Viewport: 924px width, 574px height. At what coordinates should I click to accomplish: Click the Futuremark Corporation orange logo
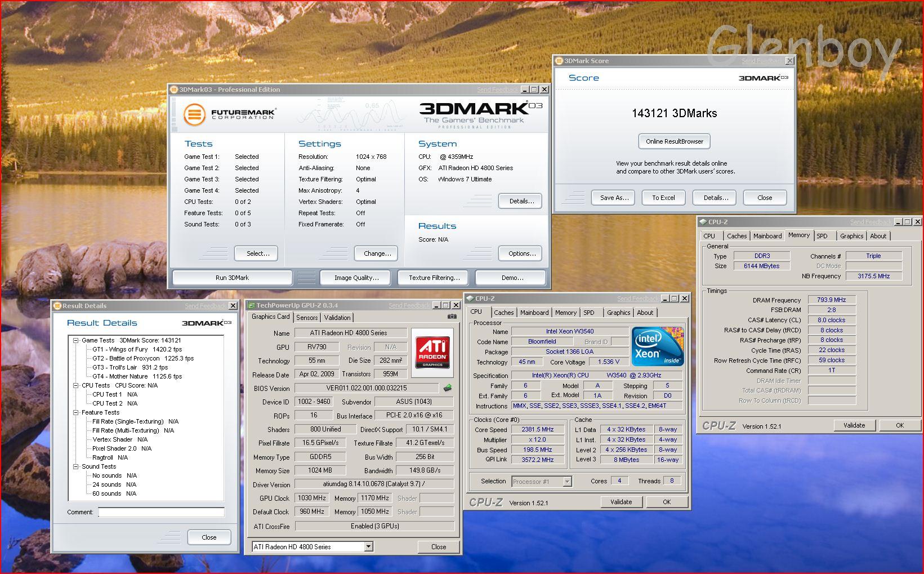194,114
